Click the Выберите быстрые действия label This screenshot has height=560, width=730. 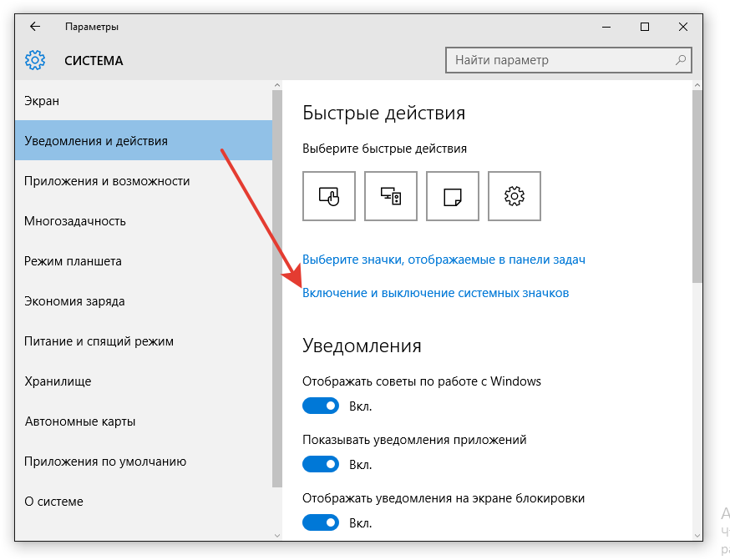384,149
